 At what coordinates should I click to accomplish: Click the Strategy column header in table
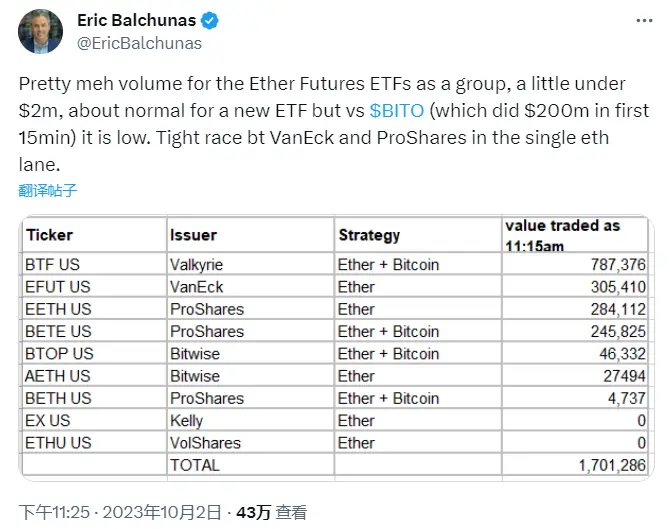(x=369, y=235)
